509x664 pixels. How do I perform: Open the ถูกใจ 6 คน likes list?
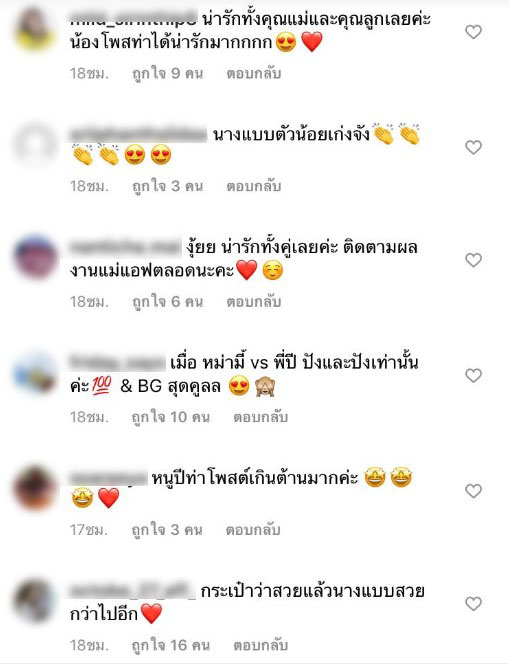(168, 302)
